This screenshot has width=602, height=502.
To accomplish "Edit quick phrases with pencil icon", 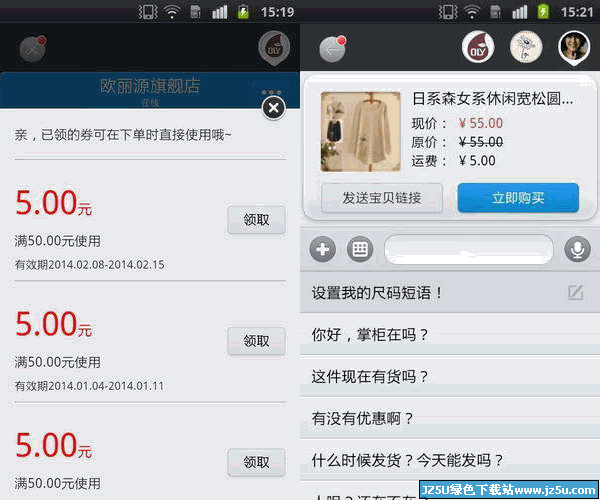I will [575, 293].
